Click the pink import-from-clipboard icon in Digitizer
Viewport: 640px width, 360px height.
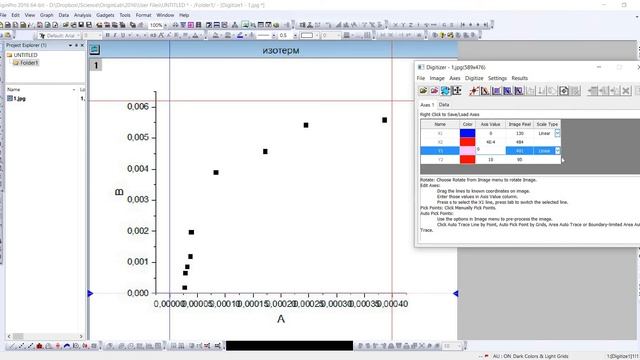[x=434, y=91]
